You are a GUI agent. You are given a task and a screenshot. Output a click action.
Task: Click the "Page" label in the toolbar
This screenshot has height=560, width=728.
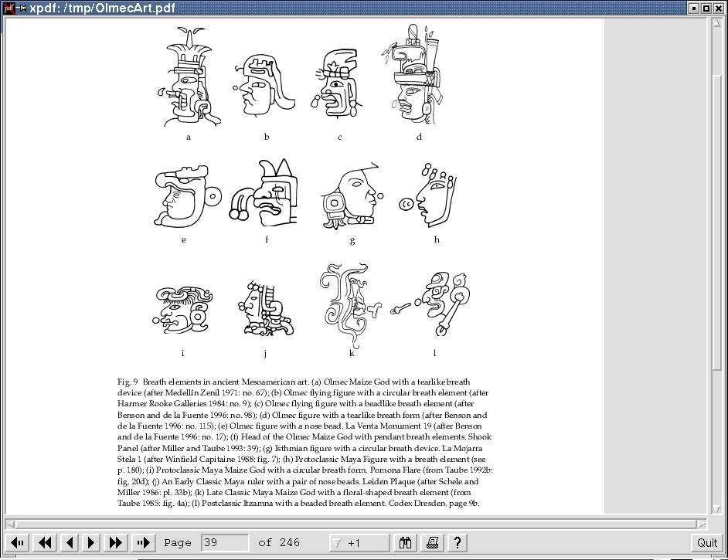[177, 543]
